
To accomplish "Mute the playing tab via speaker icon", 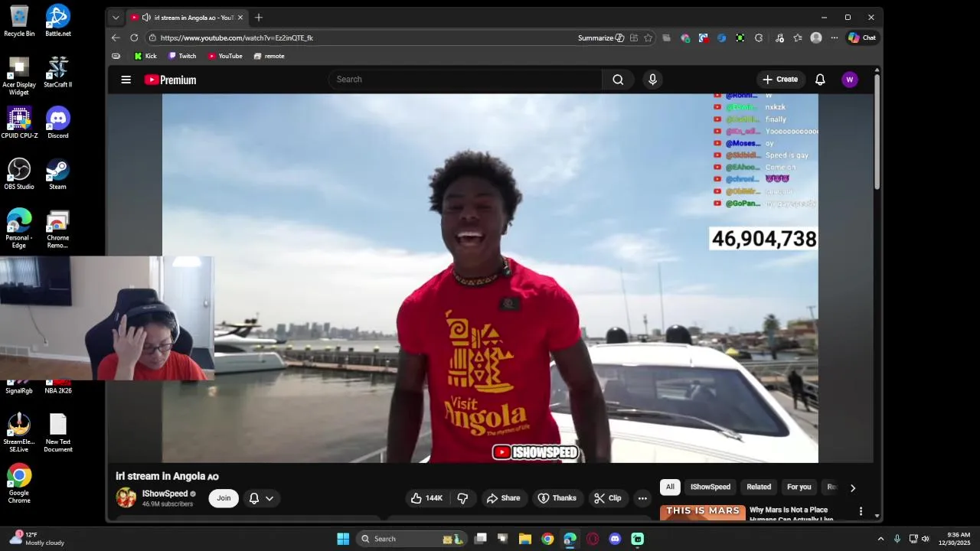I will 146,18.
